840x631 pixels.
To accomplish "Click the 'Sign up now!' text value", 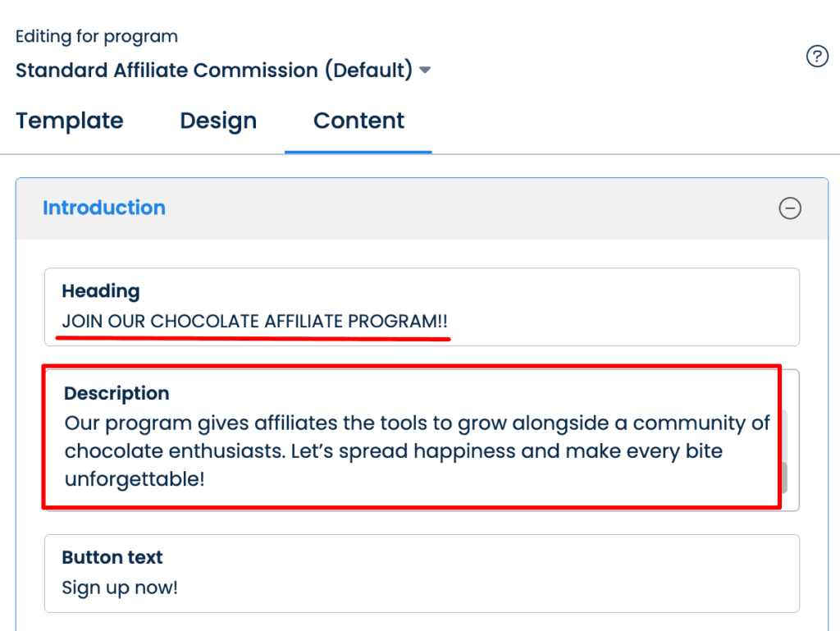I will [x=120, y=588].
